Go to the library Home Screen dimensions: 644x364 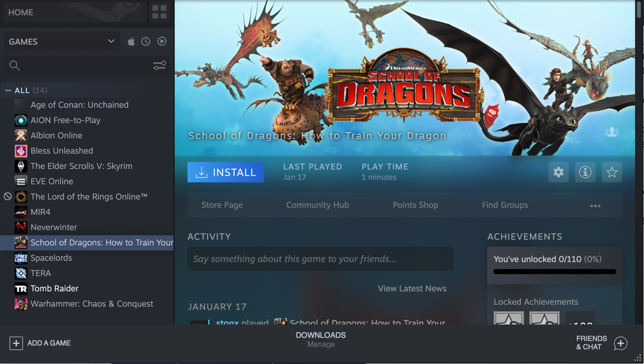(x=75, y=12)
